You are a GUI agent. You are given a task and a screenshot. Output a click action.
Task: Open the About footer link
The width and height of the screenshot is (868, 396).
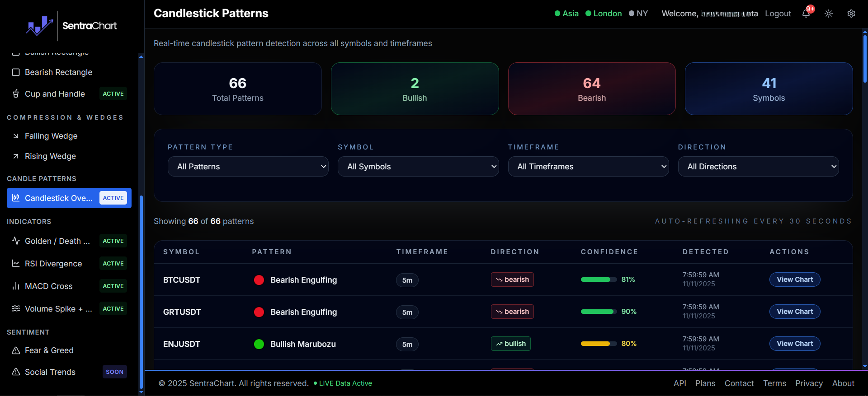(843, 383)
